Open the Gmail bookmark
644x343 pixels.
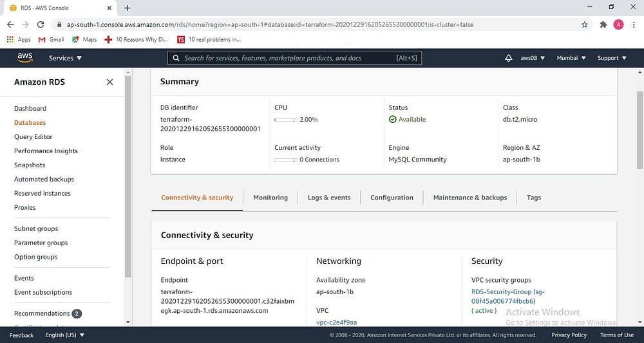(x=52, y=39)
